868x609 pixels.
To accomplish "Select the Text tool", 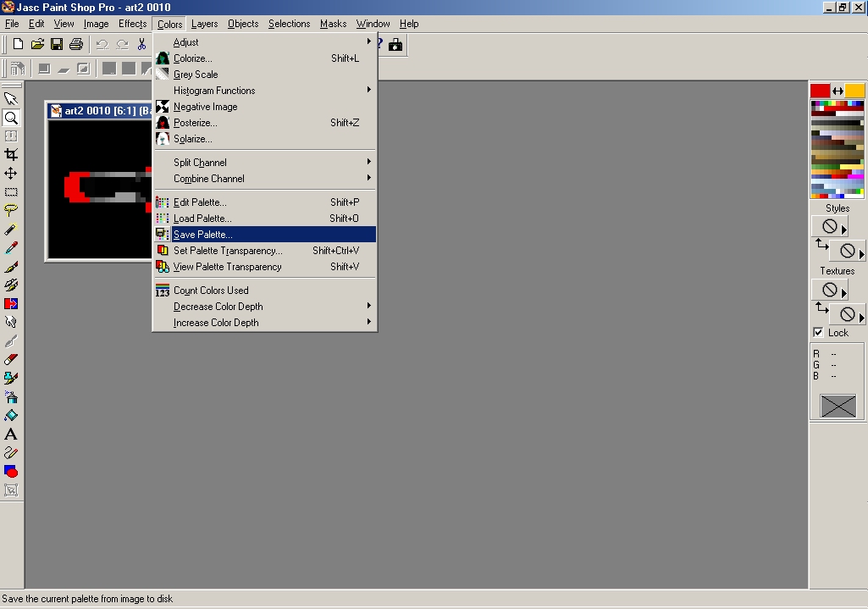I will tap(11, 434).
